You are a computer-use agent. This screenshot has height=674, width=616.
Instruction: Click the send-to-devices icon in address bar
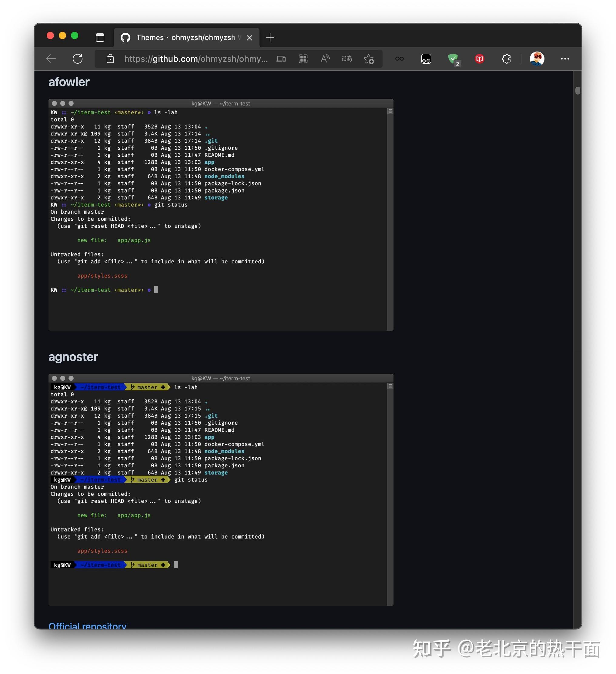(281, 59)
